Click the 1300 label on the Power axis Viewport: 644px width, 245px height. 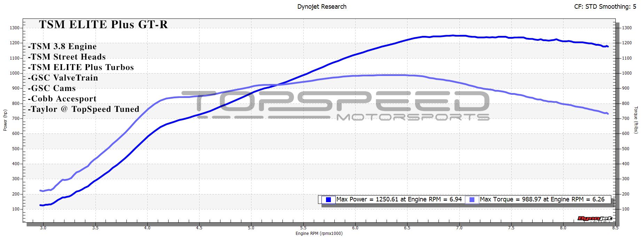15,28
